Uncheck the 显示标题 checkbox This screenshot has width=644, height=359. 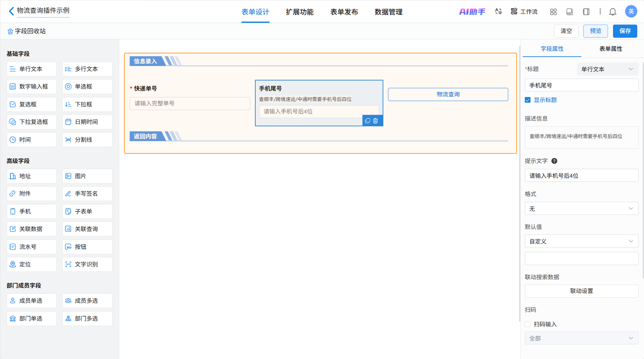tap(527, 100)
